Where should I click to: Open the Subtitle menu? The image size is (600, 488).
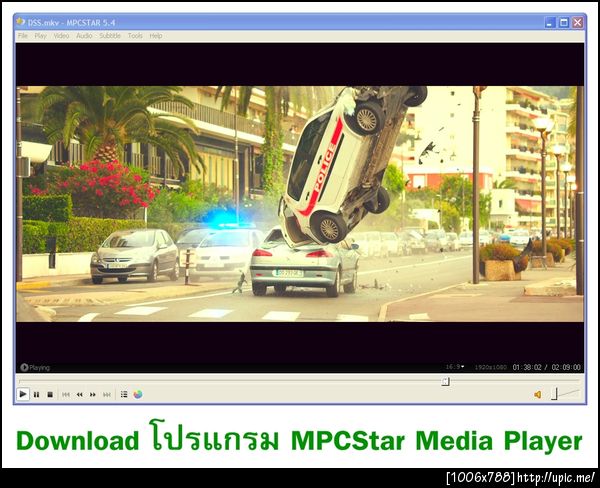tap(110, 36)
